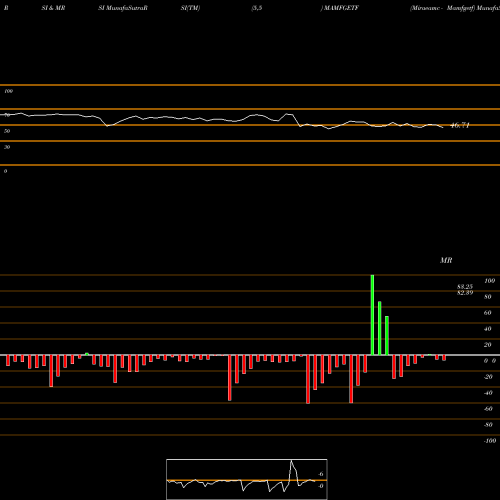Click the 82.89 value near MR axis

(x=465, y=293)
